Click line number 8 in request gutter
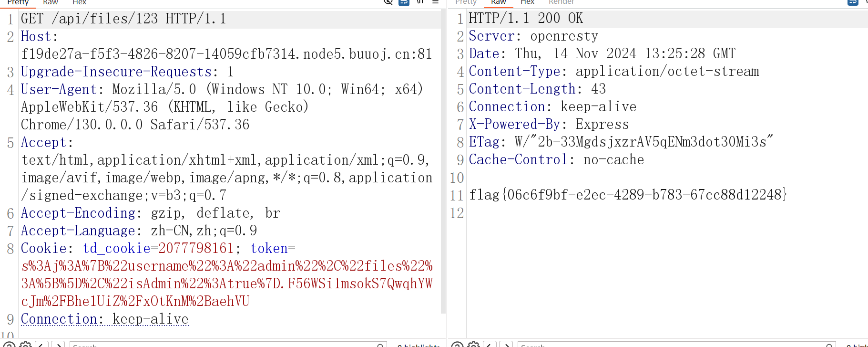The image size is (868, 347). pos(10,249)
